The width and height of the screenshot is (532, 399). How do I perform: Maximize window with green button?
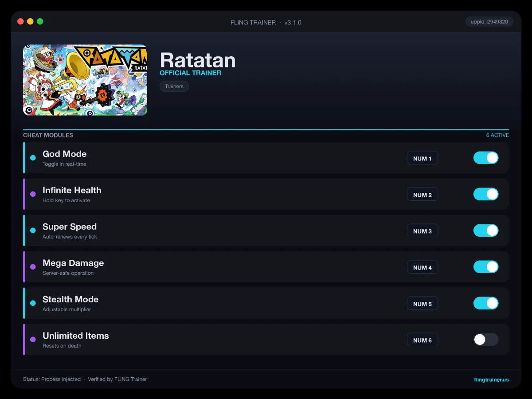click(x=40, y=21)
